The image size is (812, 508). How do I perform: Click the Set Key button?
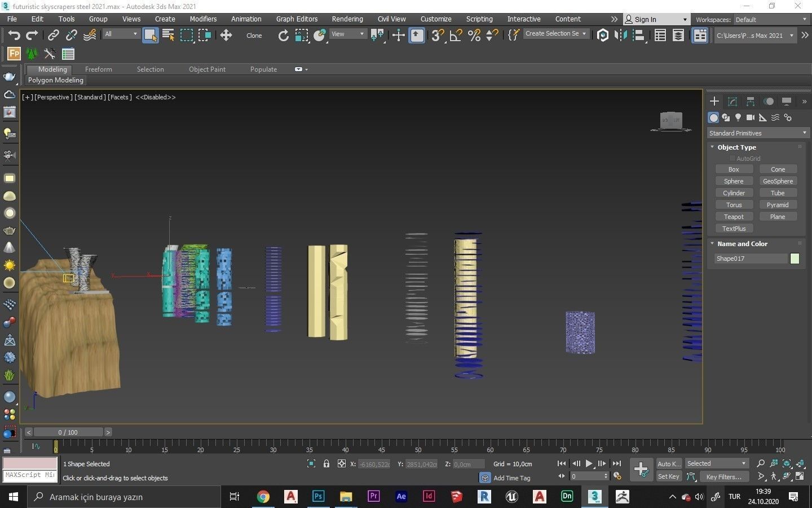tap(669, 476)
